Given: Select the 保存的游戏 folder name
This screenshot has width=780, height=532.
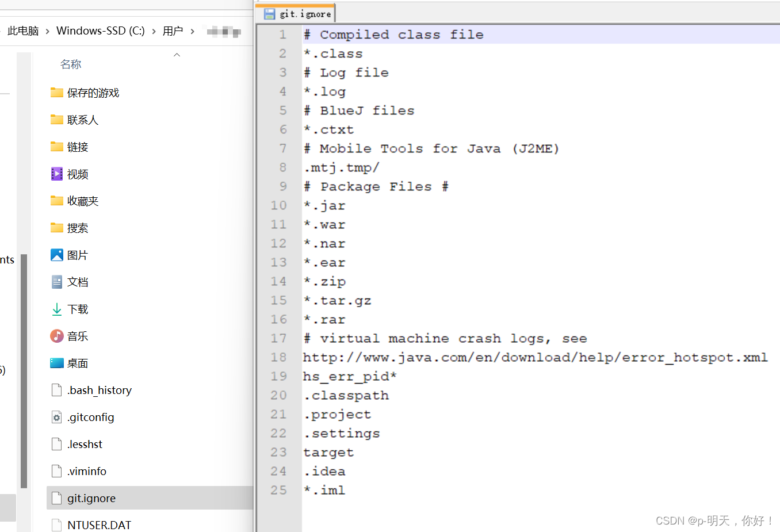Looking at the screenshot, I should pos(93,93).
